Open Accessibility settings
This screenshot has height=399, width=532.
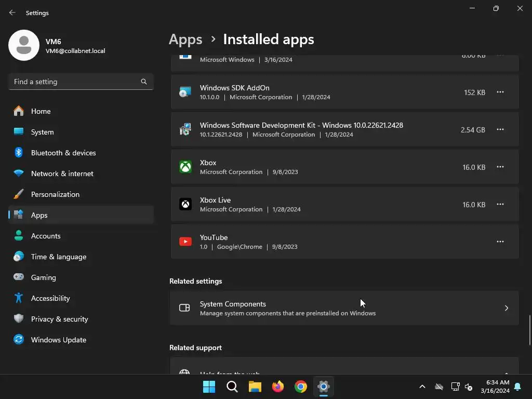[81, 298]
